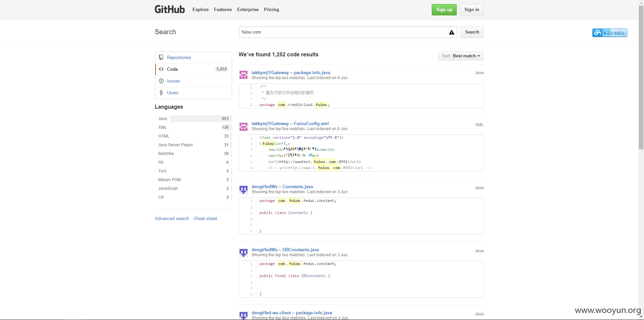Click the Code brackets icon
Image resolution: width=644 pixels, height=320 pixels.
click(x=161, y=69)
